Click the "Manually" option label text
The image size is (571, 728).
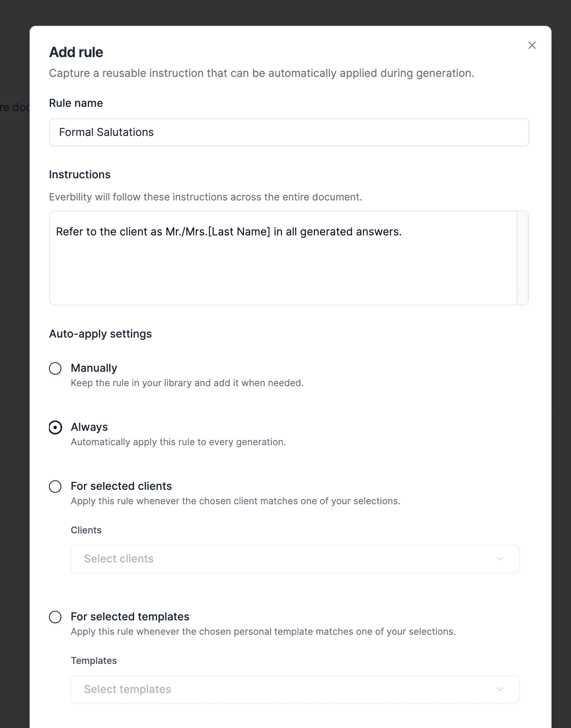point(94,368)
